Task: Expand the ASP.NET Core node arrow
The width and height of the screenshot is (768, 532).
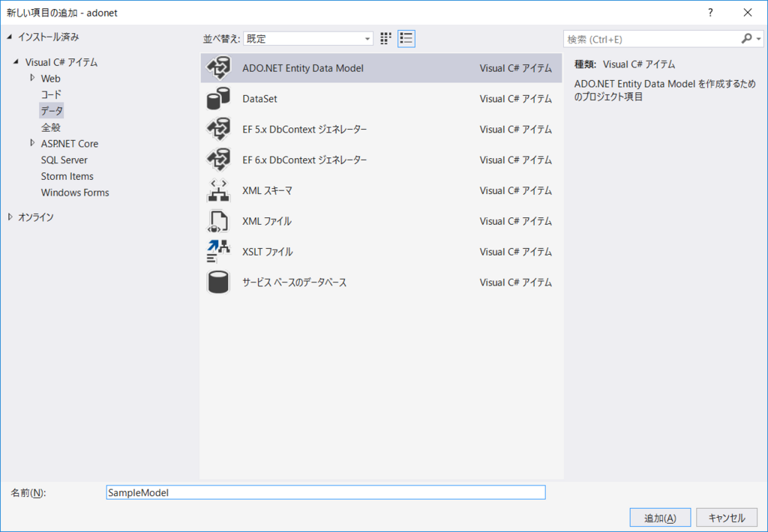Action: 32,143
